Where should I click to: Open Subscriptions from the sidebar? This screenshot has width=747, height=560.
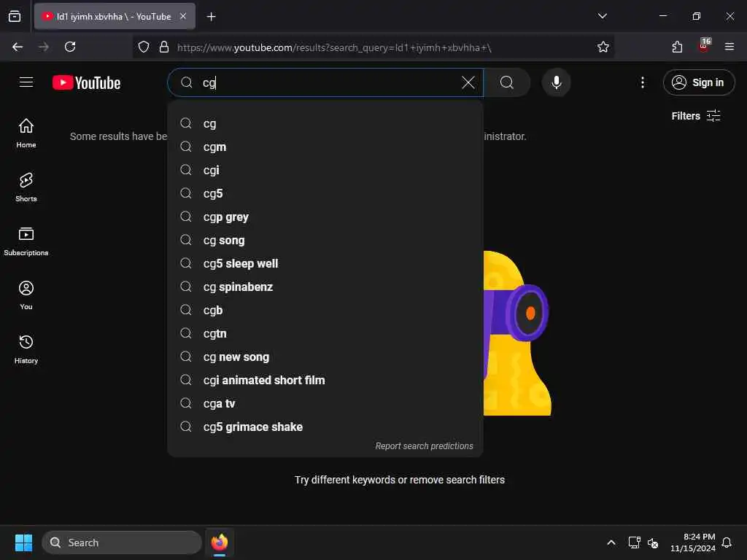(x=26, y=241)
